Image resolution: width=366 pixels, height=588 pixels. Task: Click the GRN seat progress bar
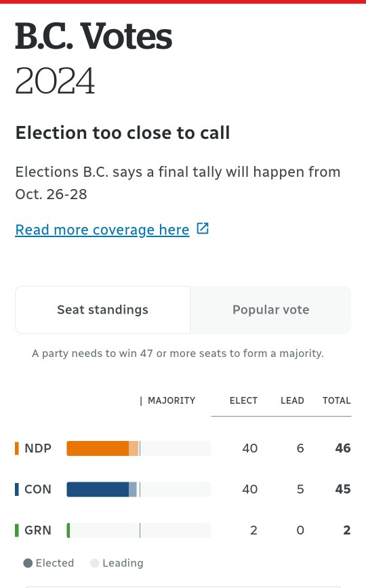(139, 530)
